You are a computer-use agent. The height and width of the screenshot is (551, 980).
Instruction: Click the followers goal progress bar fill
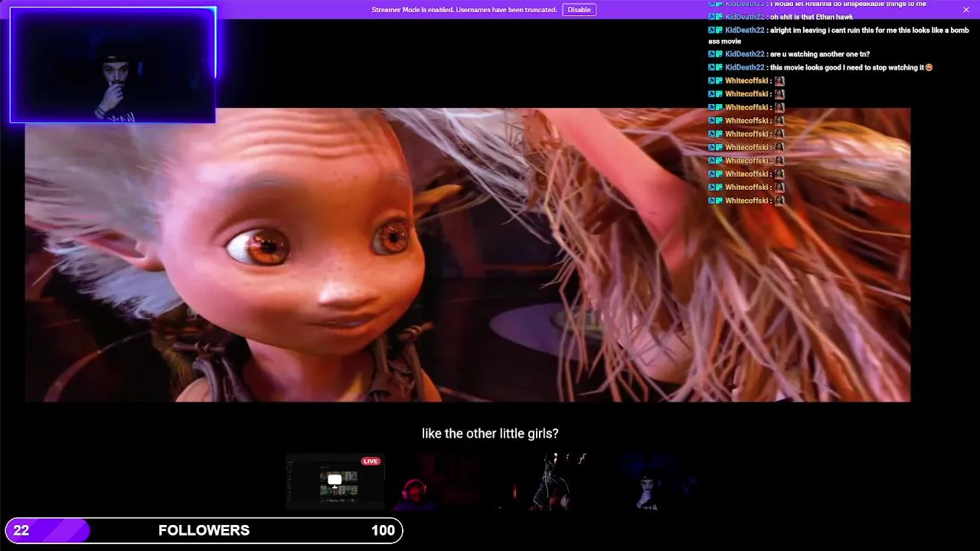[47, 530]
